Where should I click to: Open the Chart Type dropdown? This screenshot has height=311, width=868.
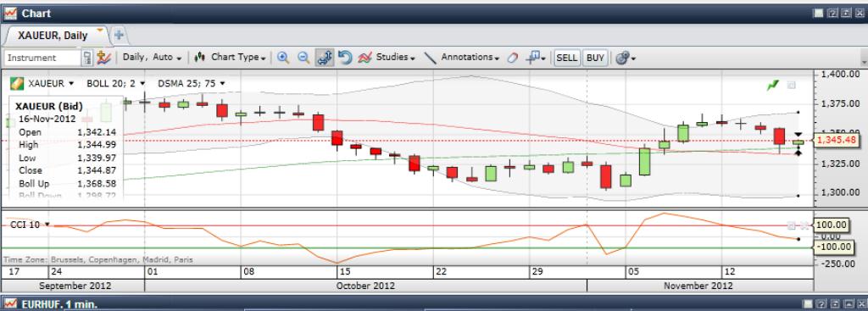tap(230, 57)
